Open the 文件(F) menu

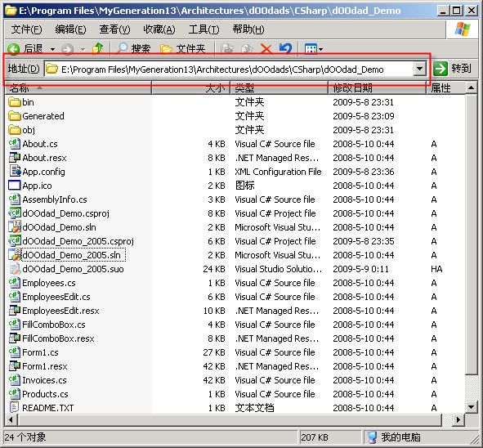tap(26, 29)
